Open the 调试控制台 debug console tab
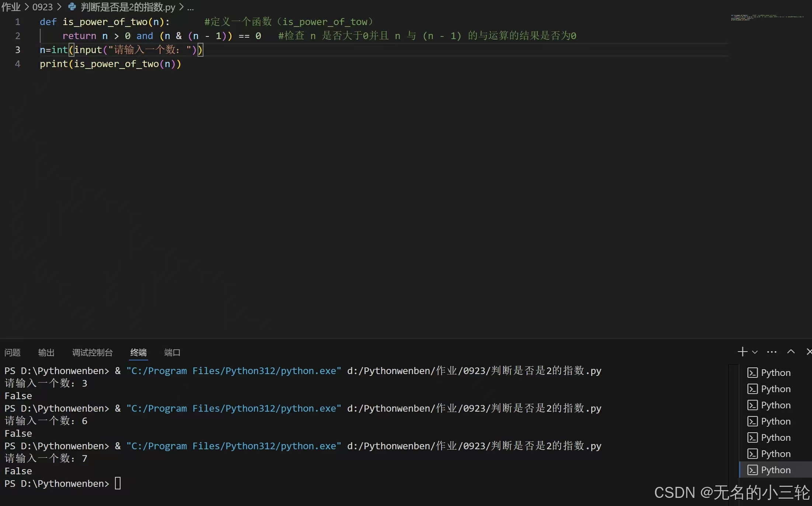812x506 pixels. coord(92,353)
